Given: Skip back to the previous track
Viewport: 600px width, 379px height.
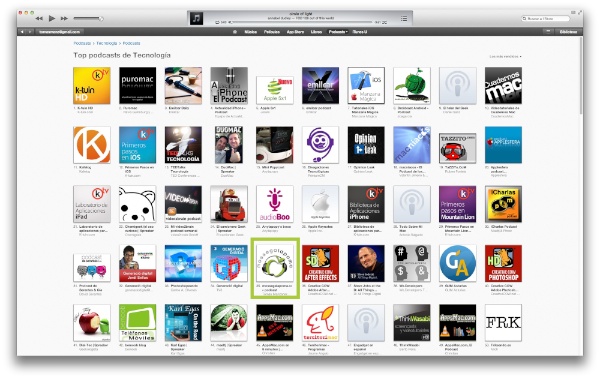Looking at the screenshot, I should 39,18.
